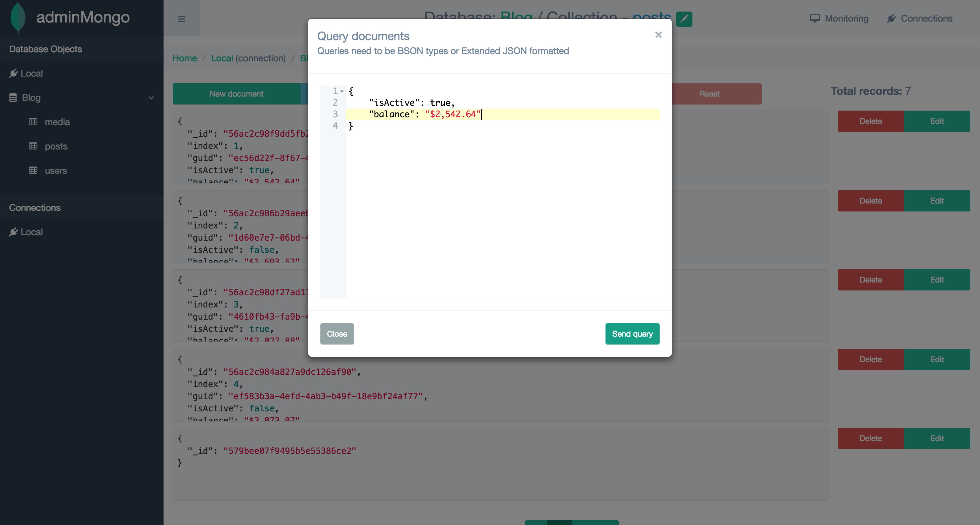Delete the document with index 1

point(871,121)
